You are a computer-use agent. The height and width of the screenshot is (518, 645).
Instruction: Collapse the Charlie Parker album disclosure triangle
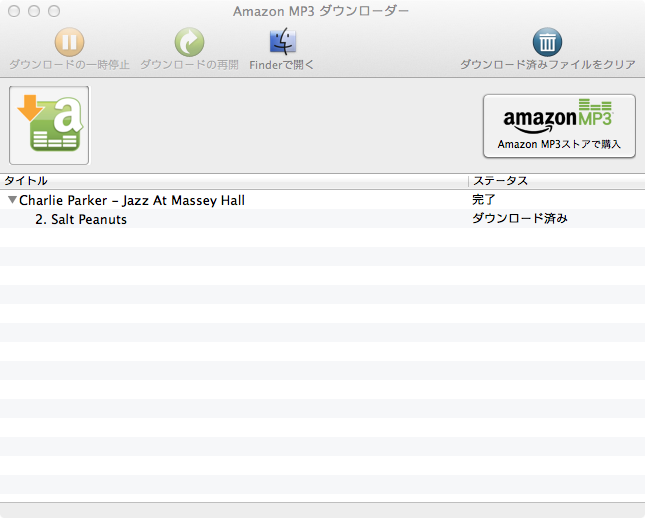click(12, 200)
